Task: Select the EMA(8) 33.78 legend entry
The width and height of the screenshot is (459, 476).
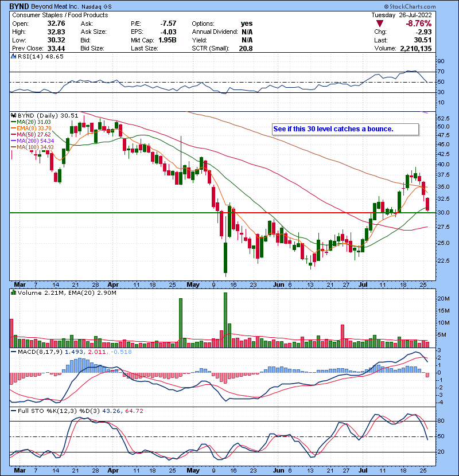Action: 32,128
